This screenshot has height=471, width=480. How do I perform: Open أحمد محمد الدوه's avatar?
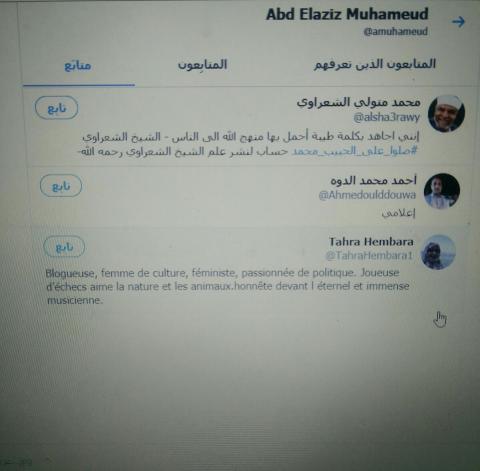(x=442, y=191)
